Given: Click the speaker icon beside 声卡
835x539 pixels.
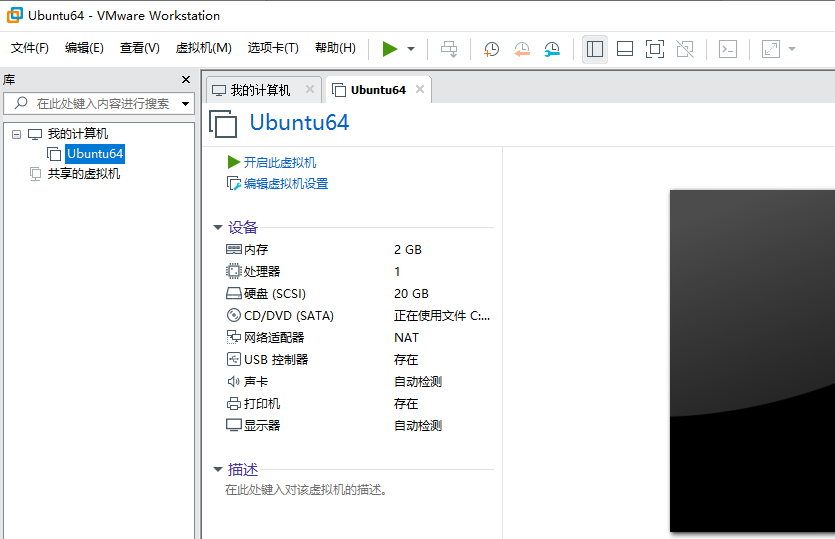Looking at the screenshot, I should point(234,381).
